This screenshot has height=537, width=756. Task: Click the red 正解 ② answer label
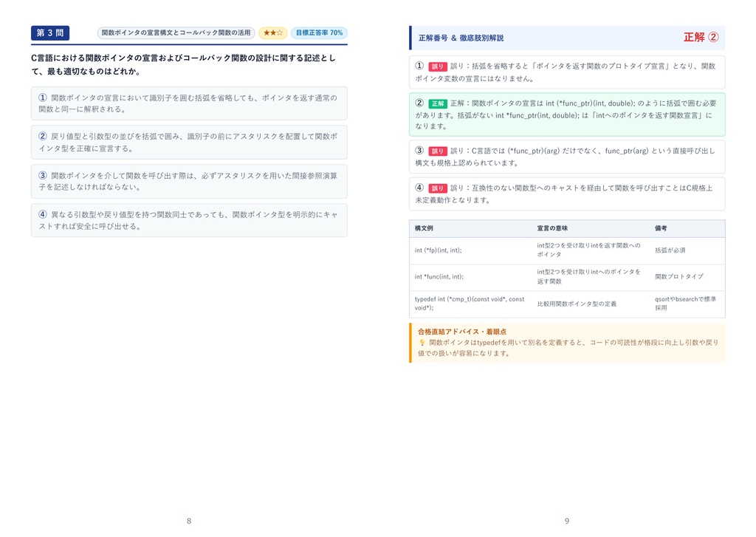point(701,37)
